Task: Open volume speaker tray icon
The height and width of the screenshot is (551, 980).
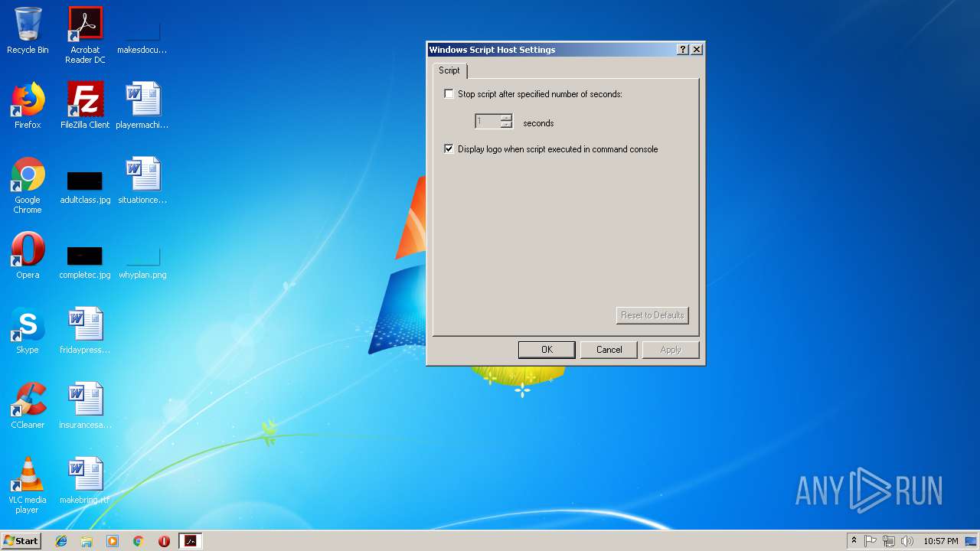Action: click(907, 541)
